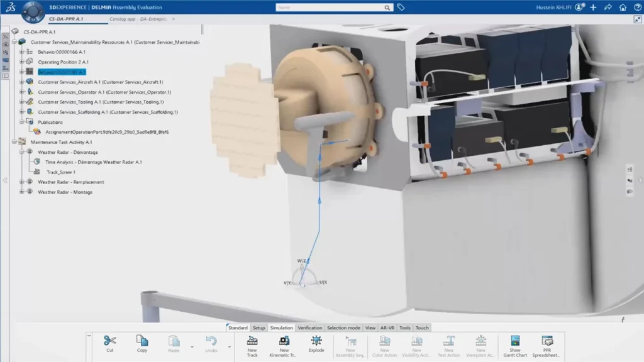Image resolution: width=644 pixels, height=362 pixels.
Task: Click the robot compass manipulator in viewport
Action: coord(304,274)
